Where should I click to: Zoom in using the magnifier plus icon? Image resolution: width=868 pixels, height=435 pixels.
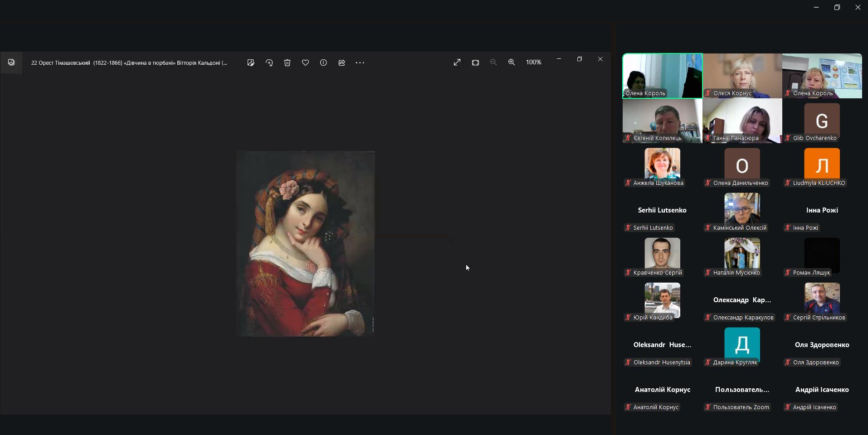[512, 63]
